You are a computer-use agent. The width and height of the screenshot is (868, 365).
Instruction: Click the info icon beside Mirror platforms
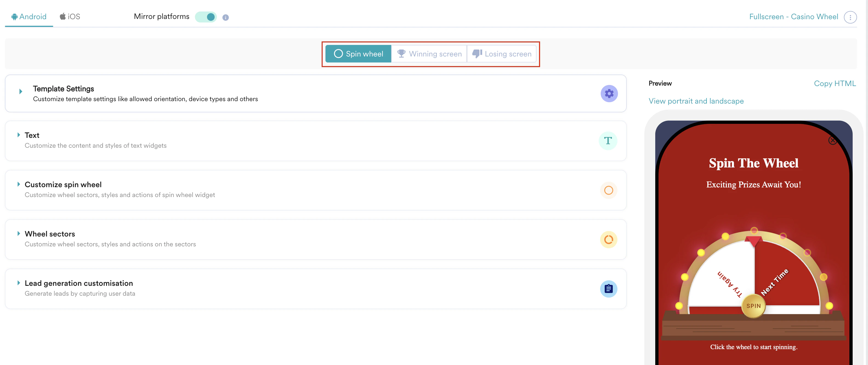coord(225,18)
